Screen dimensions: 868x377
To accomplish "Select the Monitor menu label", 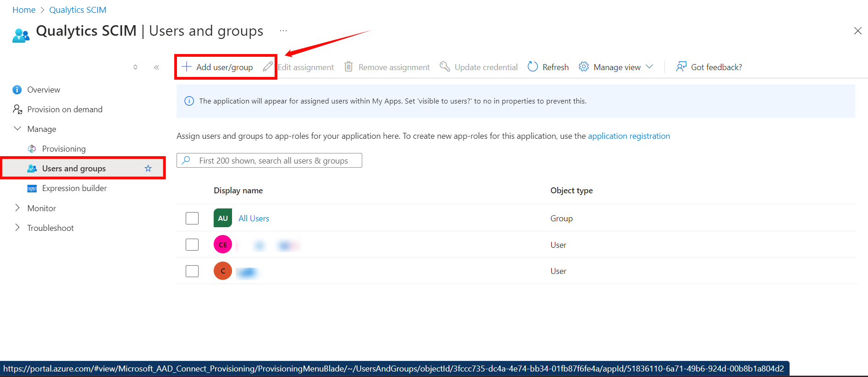I will pyautogui.click(x=42, y=208).
